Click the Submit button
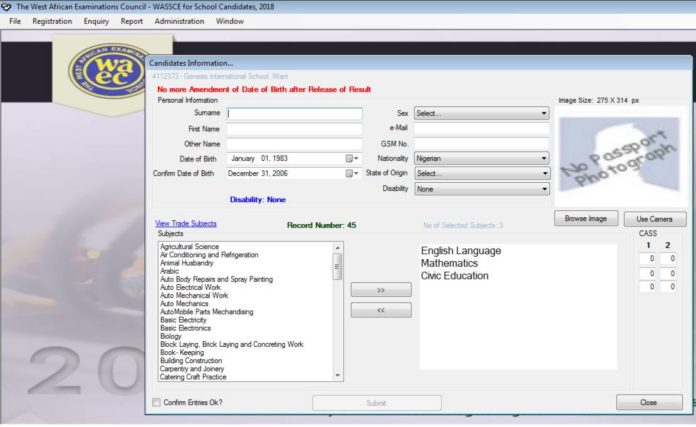Image resolution: width=696 pixels, height=427 pixels. (376, 403)
